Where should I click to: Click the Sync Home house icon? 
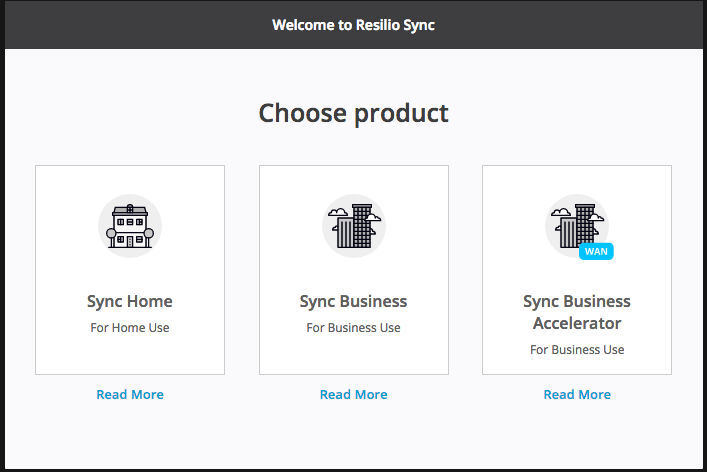(x=130, y=226)
